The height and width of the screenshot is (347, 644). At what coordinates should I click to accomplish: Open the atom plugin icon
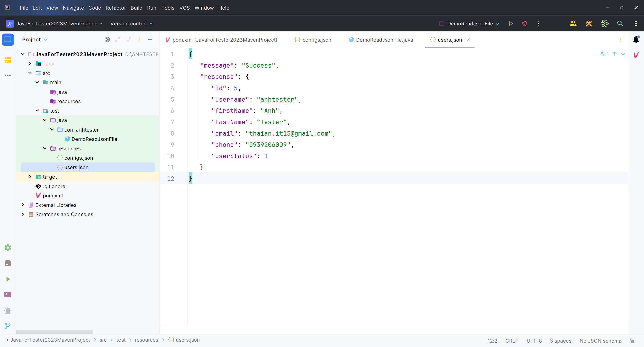pyautogui.click(x=605, y=24)
